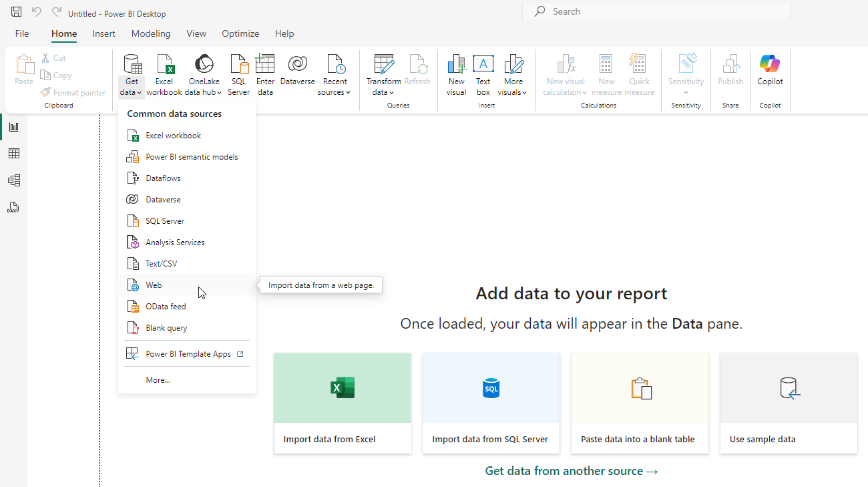Choose Excel workbook from the data source list
This screenshot has height=487, width=868.
(x=187, y=136)
